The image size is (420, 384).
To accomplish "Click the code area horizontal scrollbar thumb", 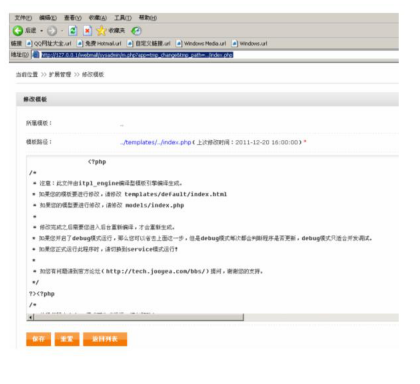I will [139, 317].
